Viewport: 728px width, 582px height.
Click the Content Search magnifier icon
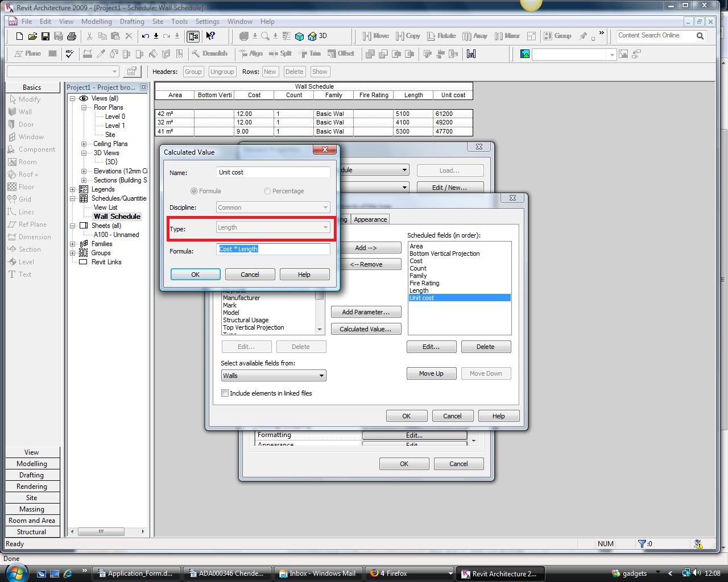click(700, 36)
